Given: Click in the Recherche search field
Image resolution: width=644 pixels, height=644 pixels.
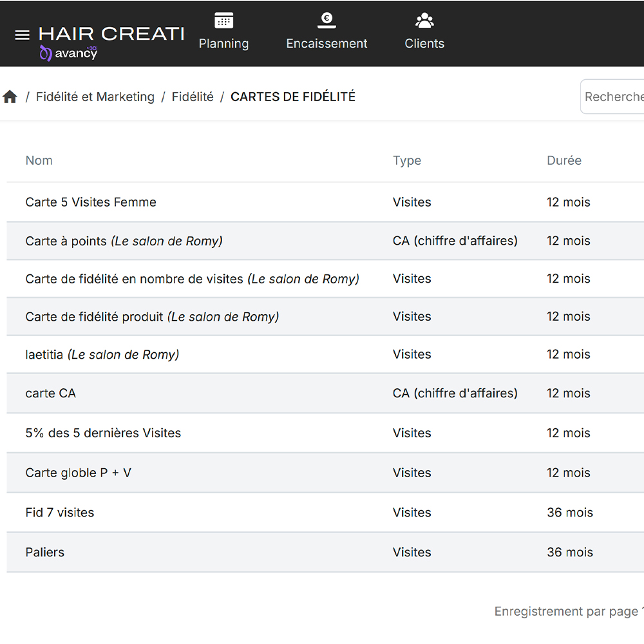Looking at the screenshot, I should 612,97.
